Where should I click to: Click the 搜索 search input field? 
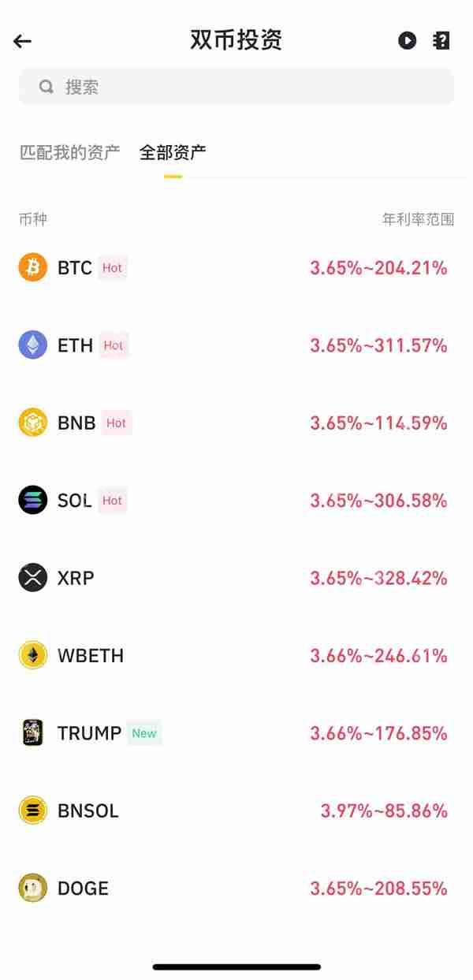coord(236,86)
